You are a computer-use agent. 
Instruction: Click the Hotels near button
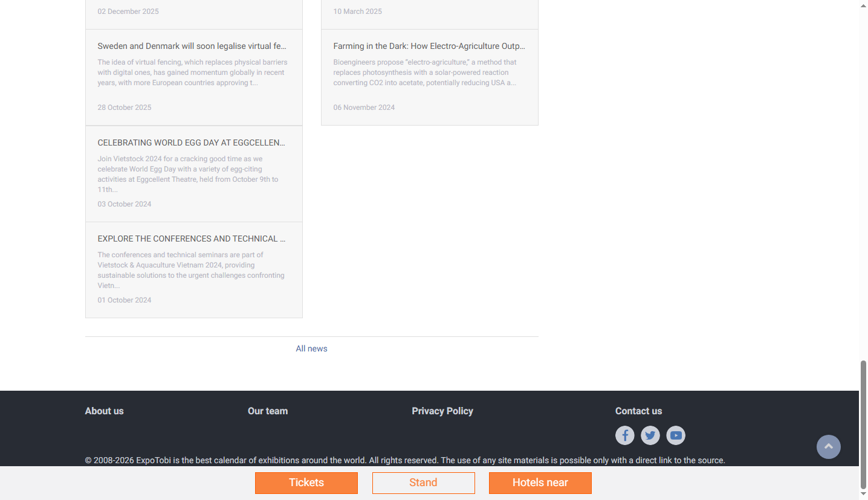(x=540, y=482)
